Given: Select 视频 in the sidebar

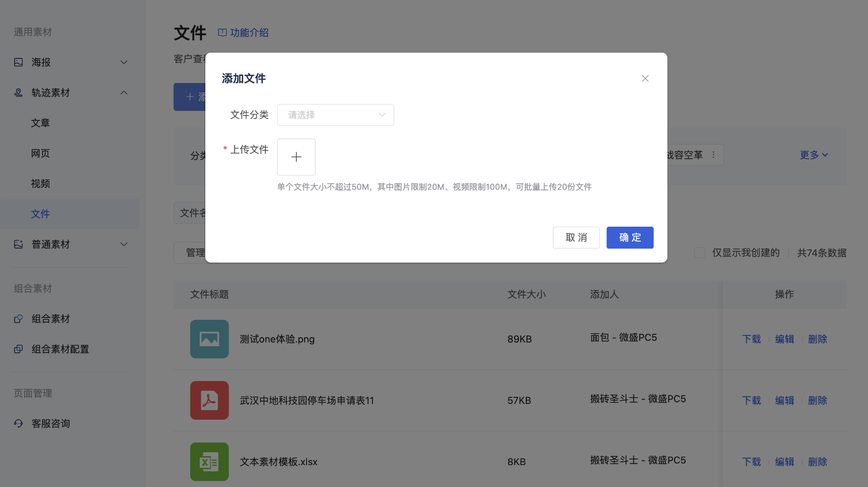Looking at the screenshot, I should click(40, 183).
